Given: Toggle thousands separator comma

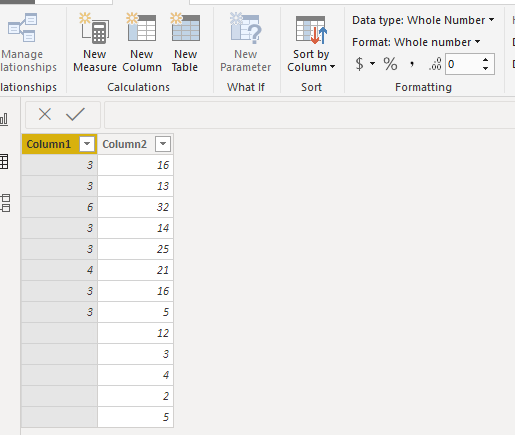Looking at the screenshot, I should [412, 64].
